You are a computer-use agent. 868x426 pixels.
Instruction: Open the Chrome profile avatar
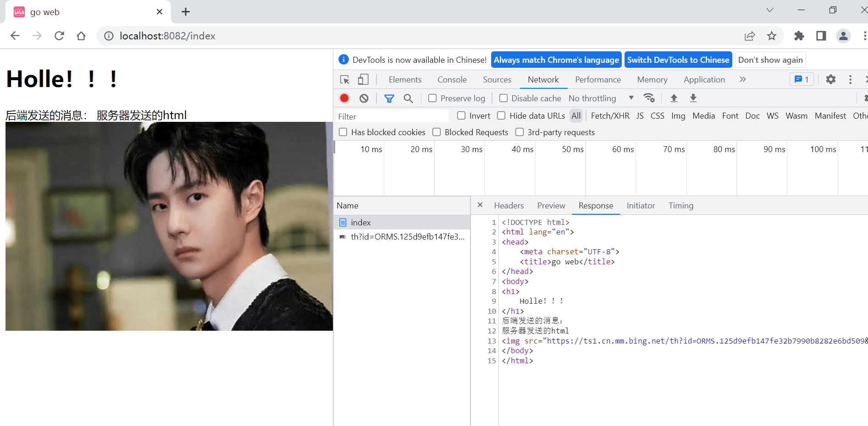tap(843, 36)
